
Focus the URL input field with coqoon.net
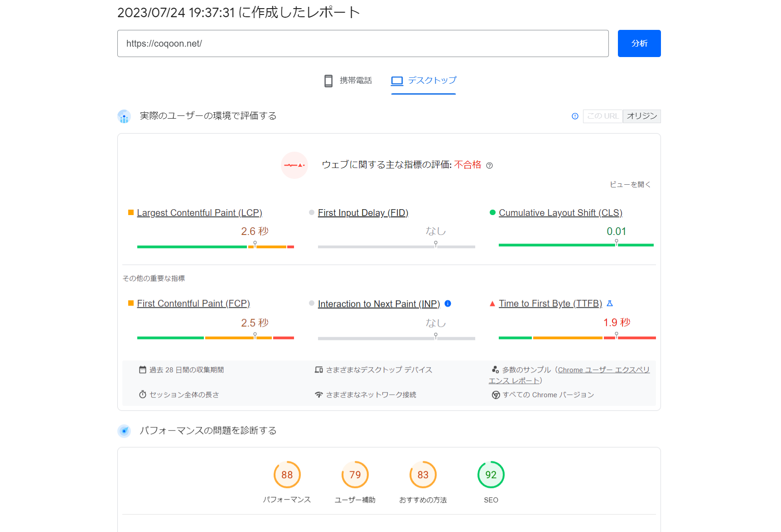(x=363, y=43)
